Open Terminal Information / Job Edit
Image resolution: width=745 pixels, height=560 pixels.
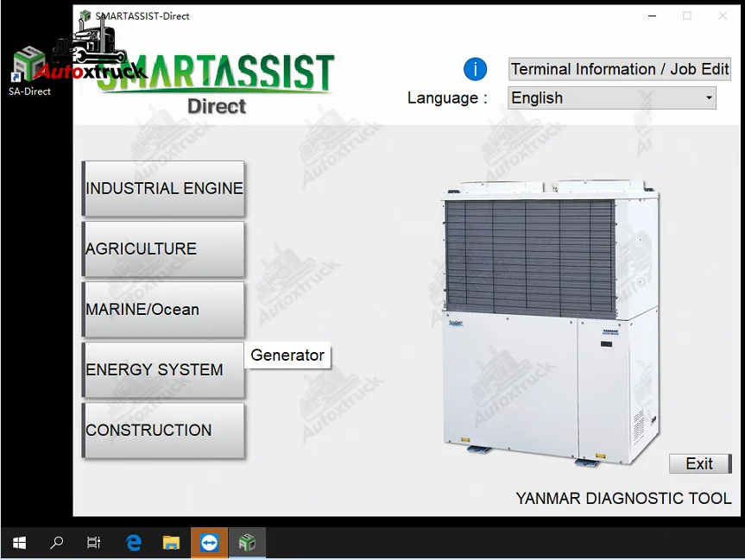point(620,69)
